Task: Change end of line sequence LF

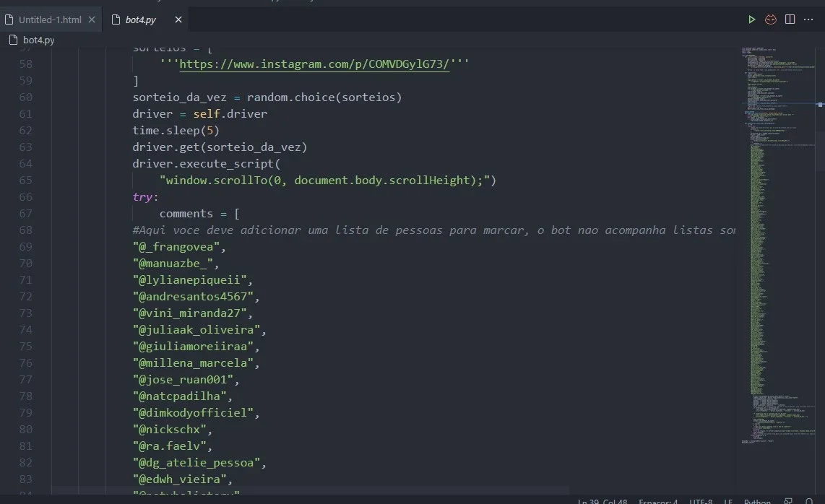Action: click(x=728, y=501)
